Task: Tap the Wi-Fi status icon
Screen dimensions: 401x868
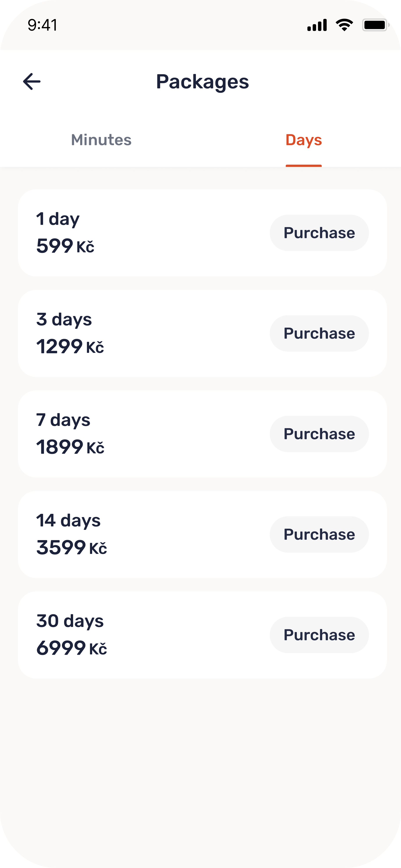Action: [344, 25]
